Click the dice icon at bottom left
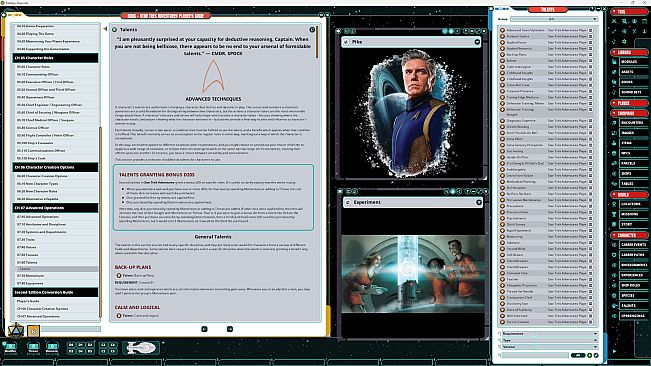651x366 pixels. point(15,330)
